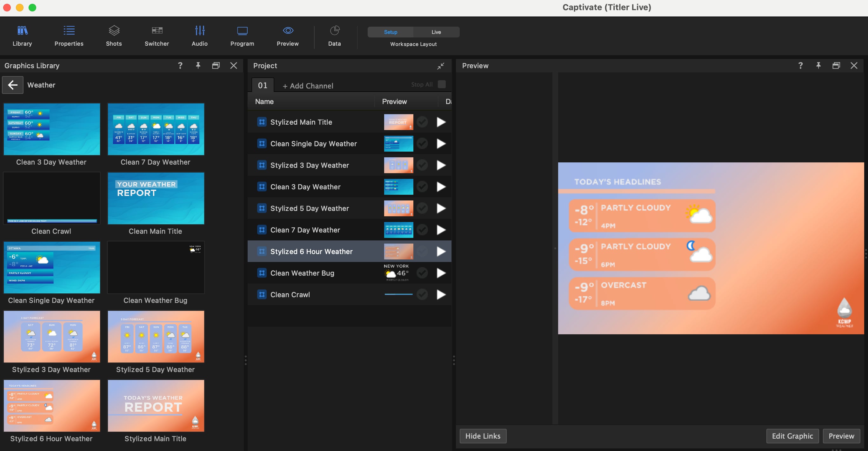Click the Preview column header in Project
868x451 pixels.
click(395, 101)
